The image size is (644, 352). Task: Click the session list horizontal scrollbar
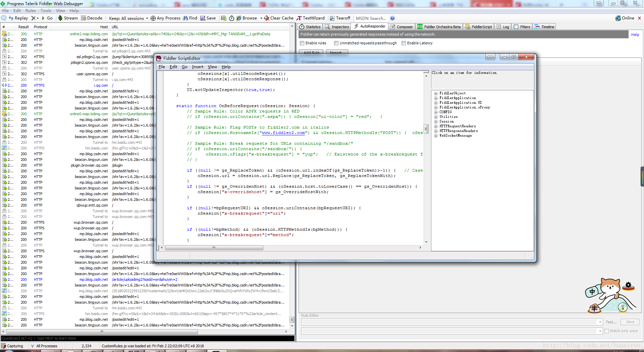pos(102,332)
